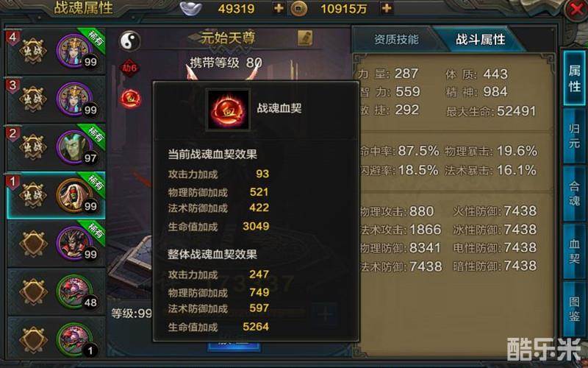Select the level 1 soul portrait

point(75,339)
